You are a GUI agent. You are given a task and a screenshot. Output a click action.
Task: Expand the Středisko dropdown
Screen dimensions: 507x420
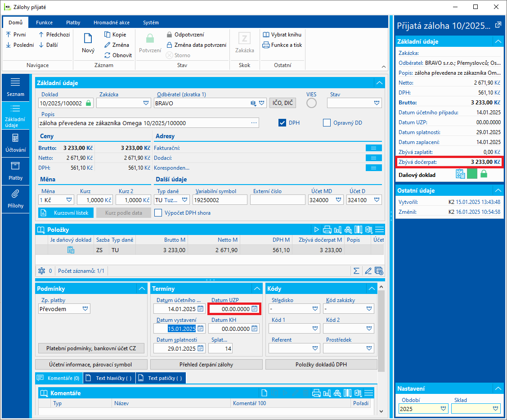[x=315, y=309]
